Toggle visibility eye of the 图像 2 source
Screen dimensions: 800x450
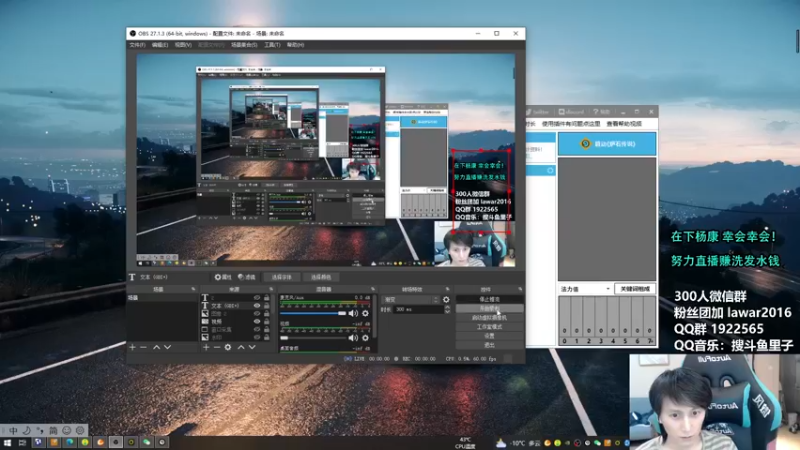click(257, 313)
